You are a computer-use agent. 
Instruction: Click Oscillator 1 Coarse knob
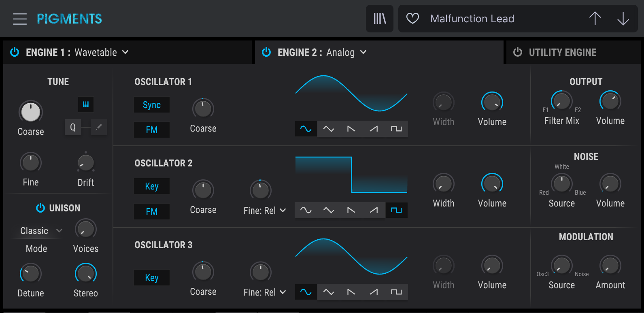[x=203, y=109]
